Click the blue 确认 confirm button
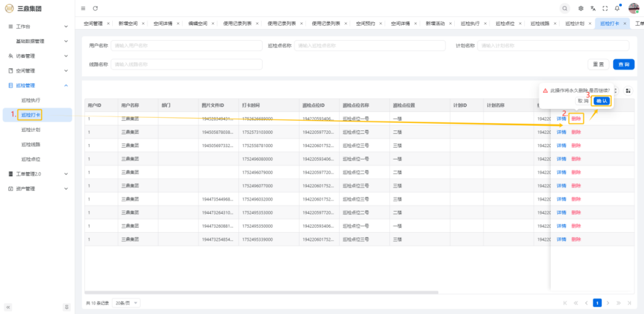 pyautogui.click(x=601, y=100)
